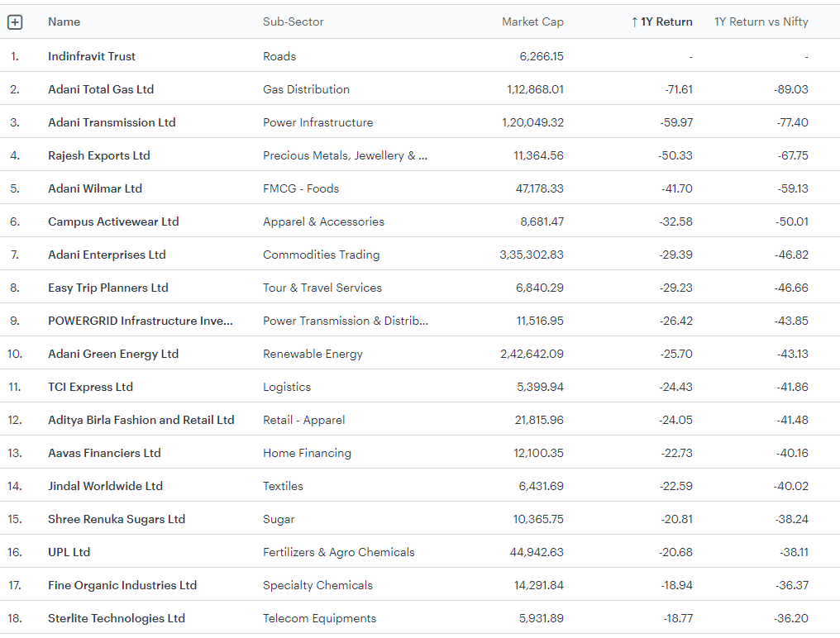This screenshot has width=840, height=638.
Task: Open the TCI Express Ltd stock
Action: 91,388
